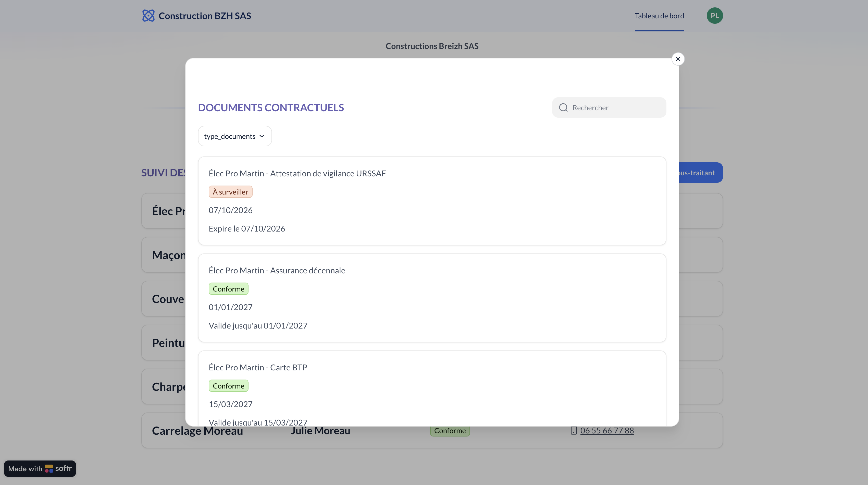Click DOCUMENTS CONTRACTUELS heading
This screenshot has height=485, width=868.
(271, 107)
